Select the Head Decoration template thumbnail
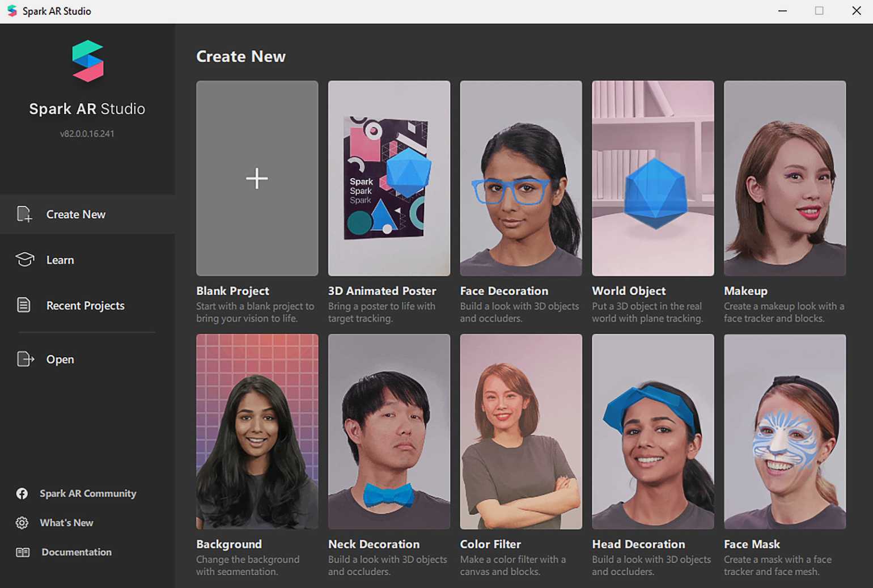Image resolution: width=873 pixels, height=588 pixels. [653, 432]
